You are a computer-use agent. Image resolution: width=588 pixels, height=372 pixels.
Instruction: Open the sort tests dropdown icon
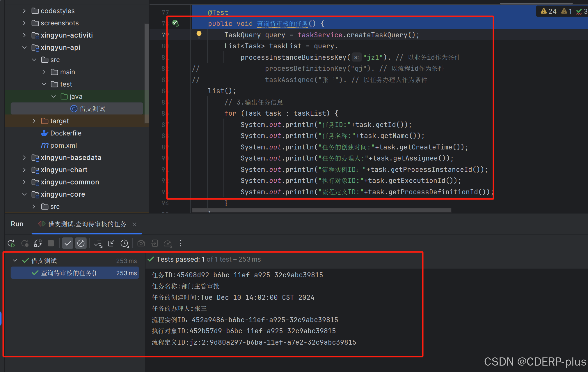click(98, 244)
